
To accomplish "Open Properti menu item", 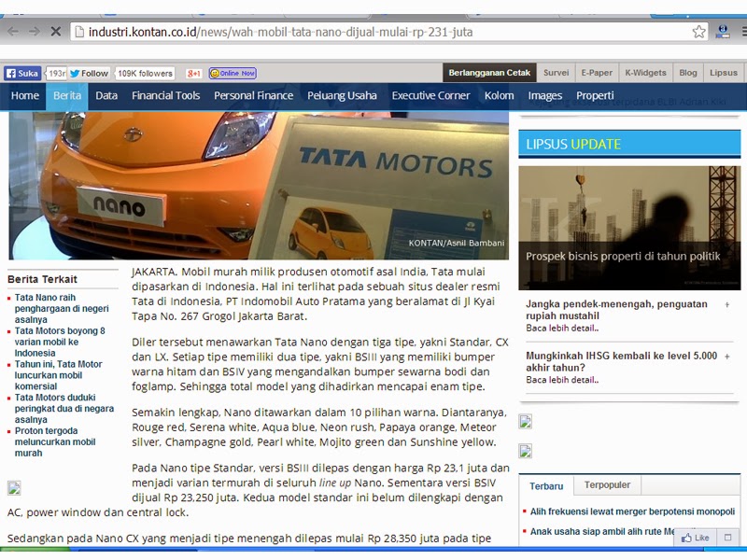I will (x=595, y=96).
